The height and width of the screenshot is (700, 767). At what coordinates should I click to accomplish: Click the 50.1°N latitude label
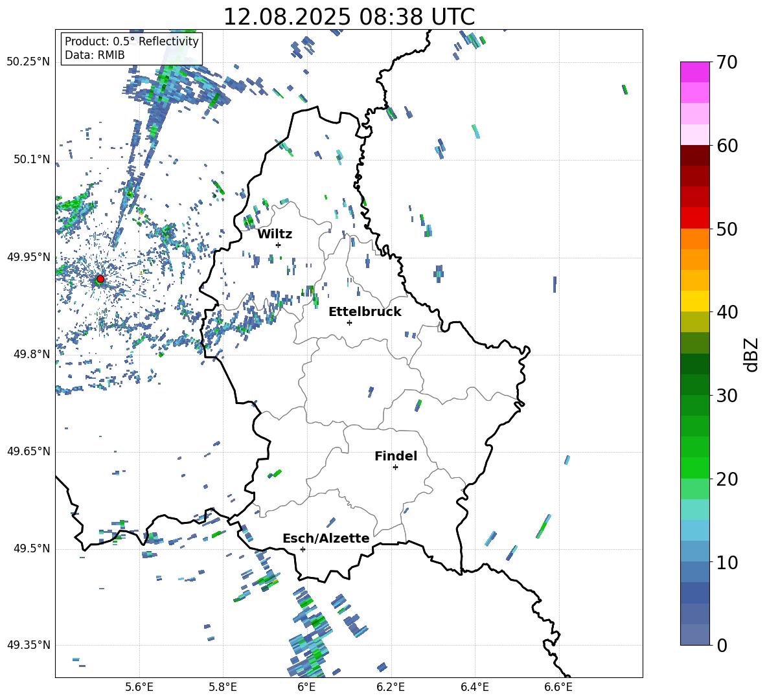click(x=32, y=160)
